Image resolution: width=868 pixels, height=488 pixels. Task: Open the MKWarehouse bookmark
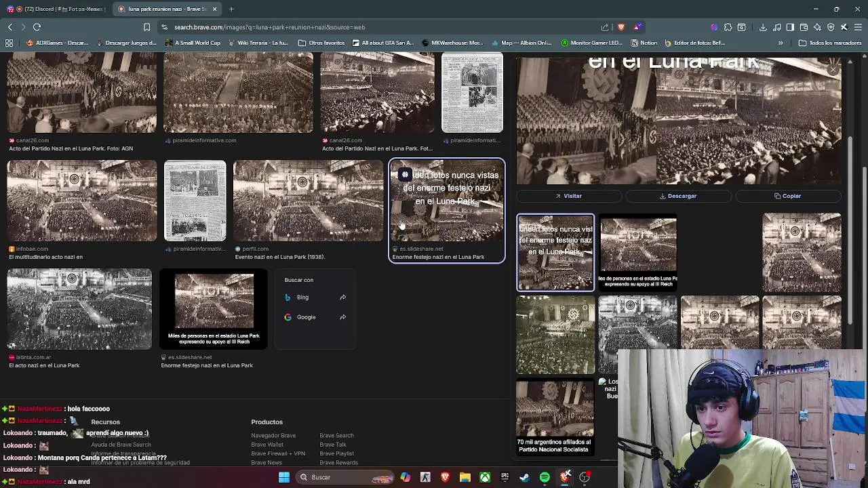pyautogui.click(x=451, y=43)
